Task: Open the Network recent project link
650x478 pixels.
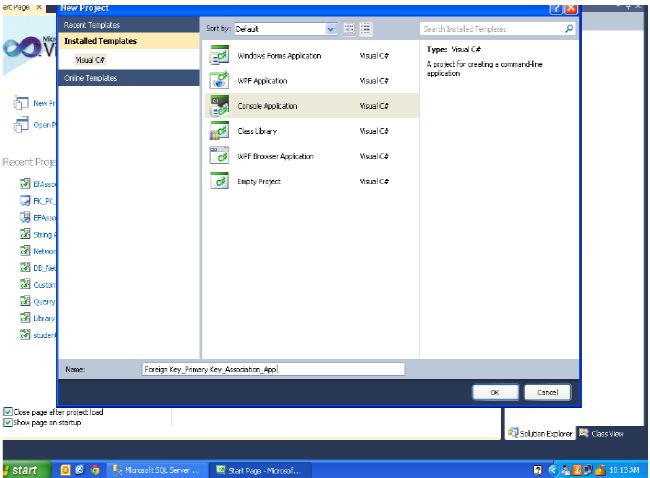Action: [x=44, y=251]
